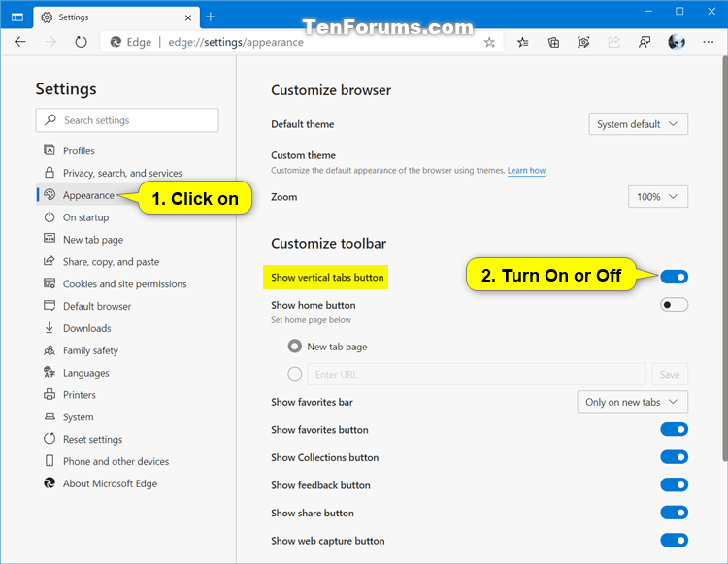Click the grayed-out forward arrow button
This screenshot has height=564, width=728.
click(50, 42)
